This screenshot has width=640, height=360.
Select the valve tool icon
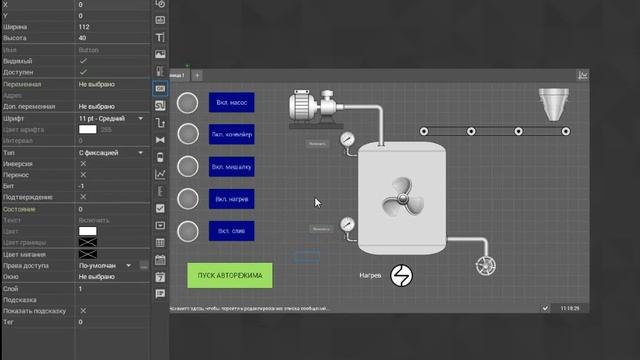160,140
